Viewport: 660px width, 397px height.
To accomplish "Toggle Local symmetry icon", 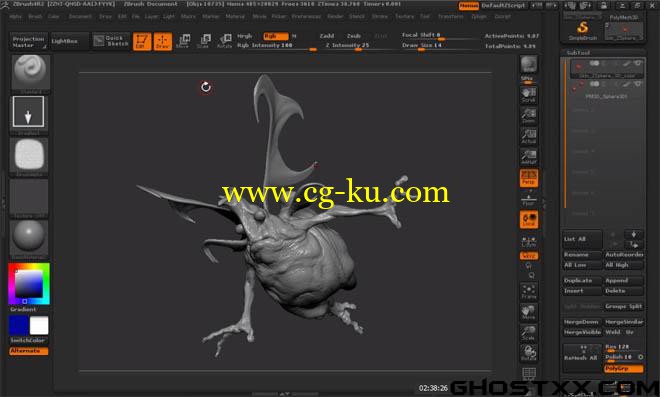I will [529, 220].
